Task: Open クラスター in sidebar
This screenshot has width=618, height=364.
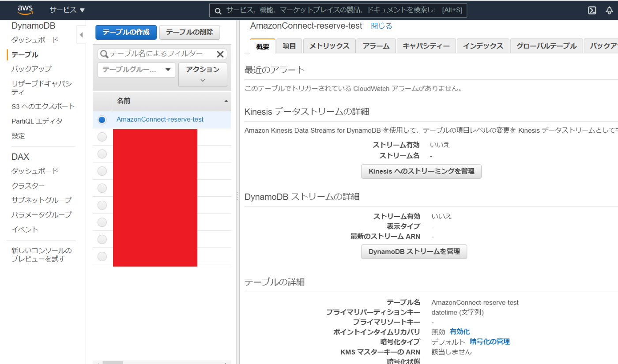Action: 28,186
